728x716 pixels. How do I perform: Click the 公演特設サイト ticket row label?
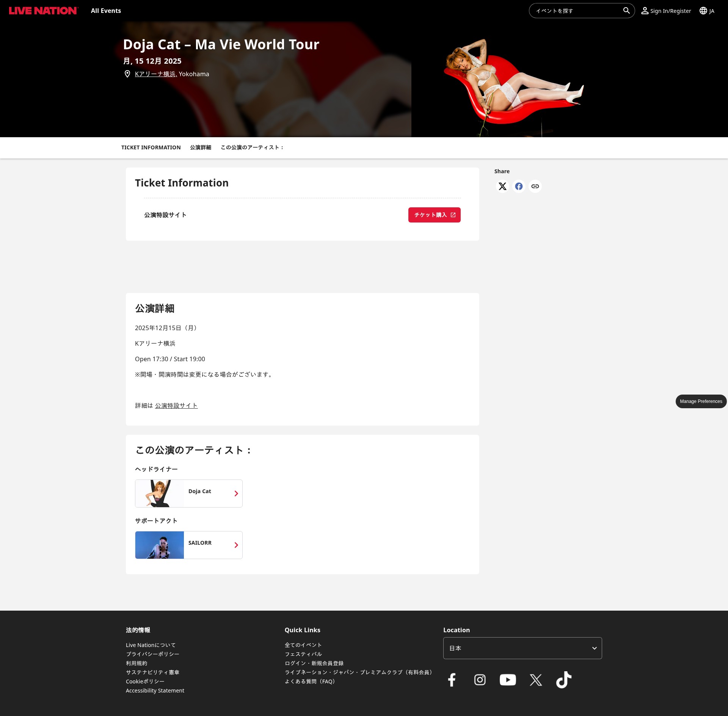[165, 215]
